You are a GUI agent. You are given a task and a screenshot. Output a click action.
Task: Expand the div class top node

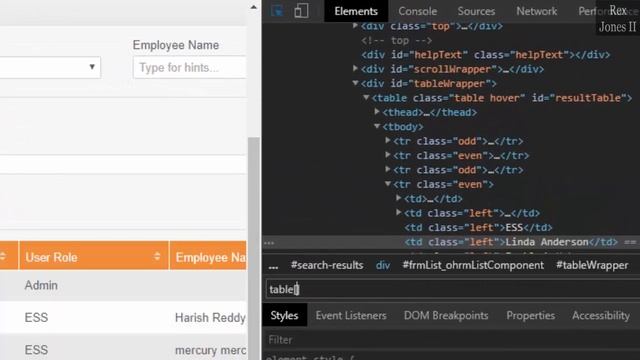pos(355,26)
